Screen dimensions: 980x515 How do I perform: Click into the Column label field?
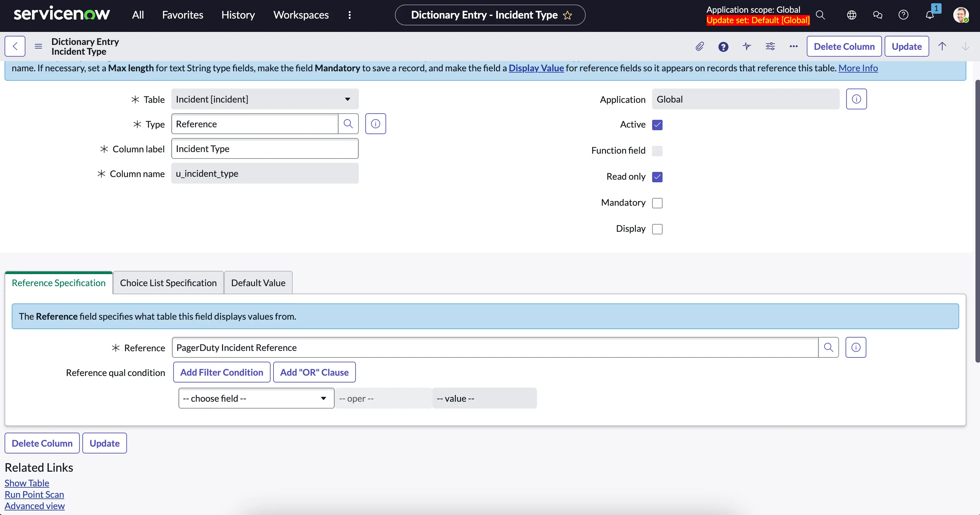pyautogui.click(x=265, y=149)
